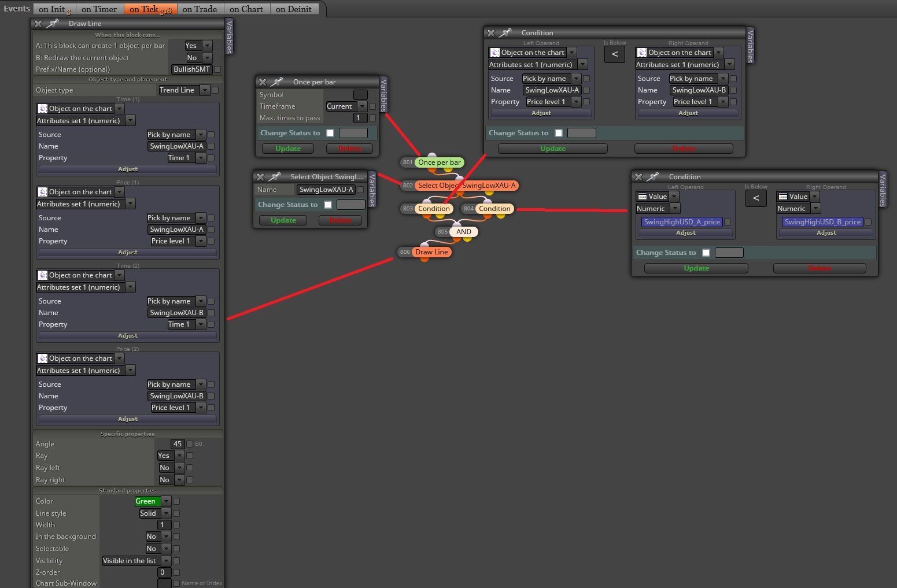
Task: Switch to the on Timer tab
Action: click(99, 9)
